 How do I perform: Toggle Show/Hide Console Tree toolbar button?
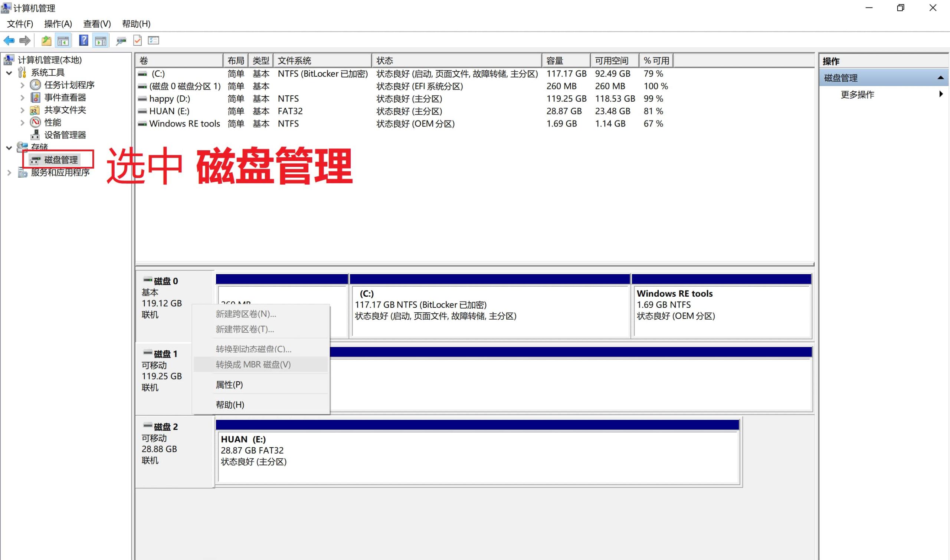tap(63, 41)
